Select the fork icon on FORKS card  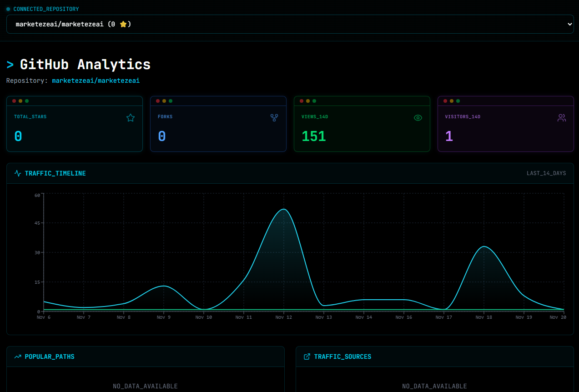(274, 117)
